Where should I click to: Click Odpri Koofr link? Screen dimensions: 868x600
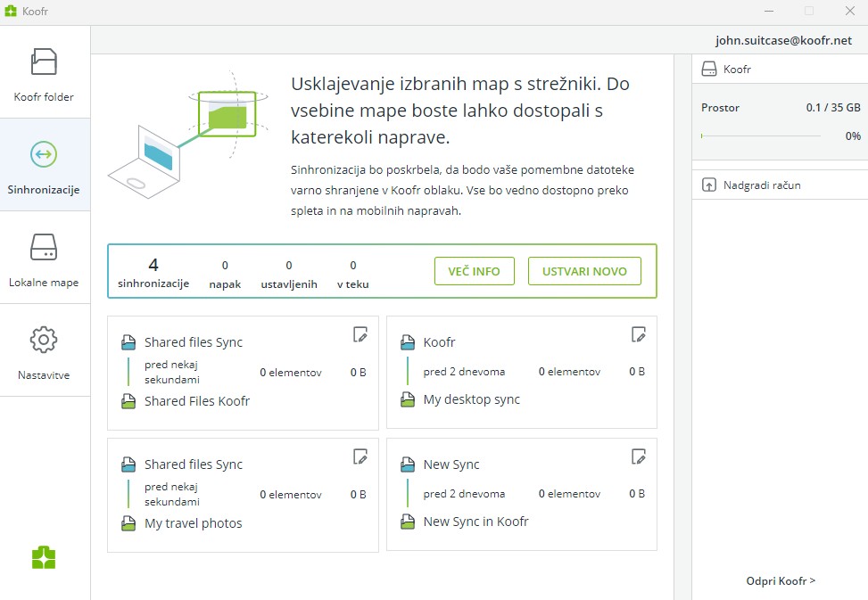click(x=781, y=580)
